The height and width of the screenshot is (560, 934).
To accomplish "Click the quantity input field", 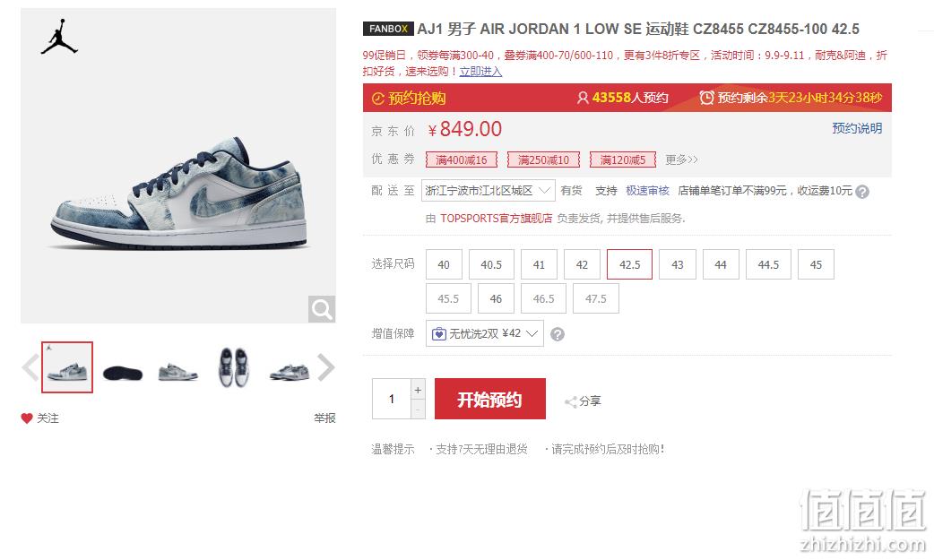I will [392, 399].
